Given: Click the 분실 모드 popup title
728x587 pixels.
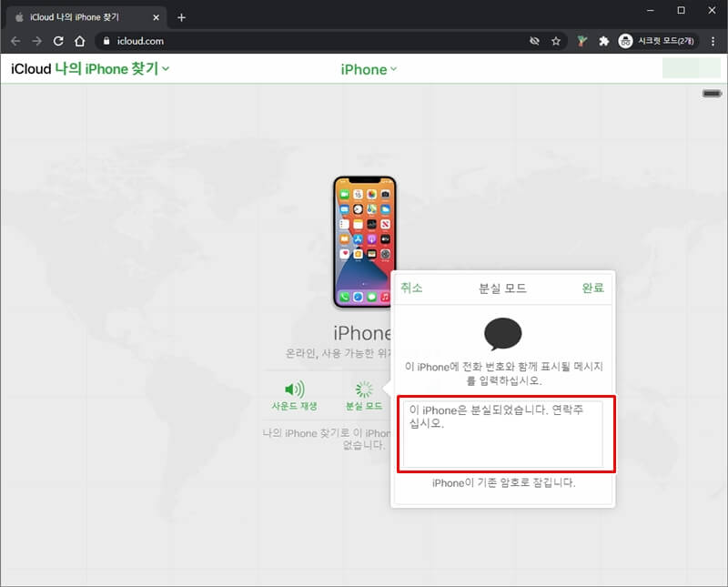Looking at the screenshot, I should [502, 288].
